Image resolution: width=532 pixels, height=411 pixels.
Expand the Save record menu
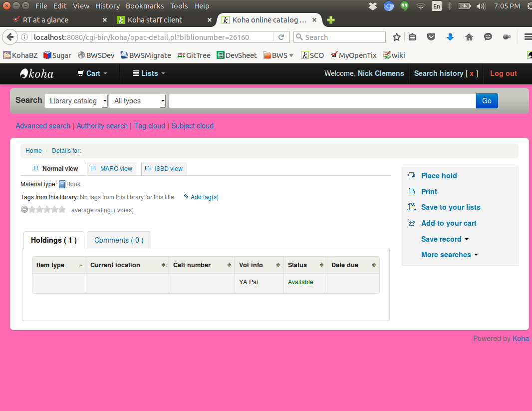tap(444, 239)
